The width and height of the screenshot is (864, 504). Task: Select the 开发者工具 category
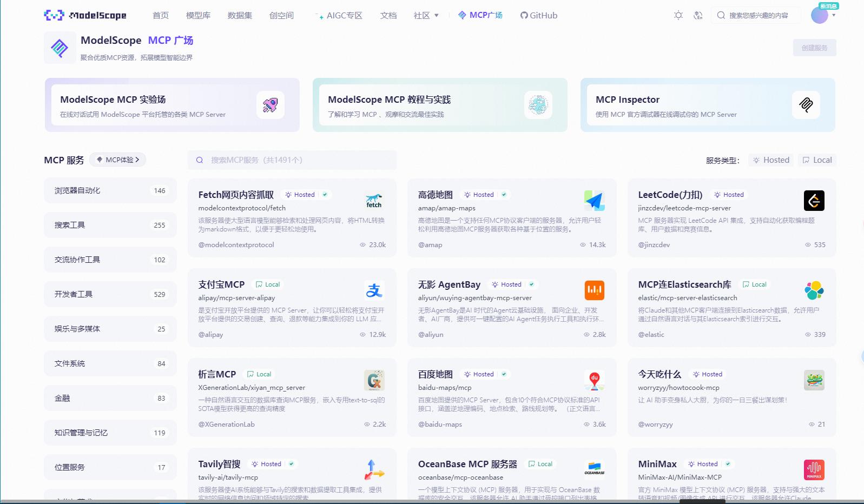110,294
